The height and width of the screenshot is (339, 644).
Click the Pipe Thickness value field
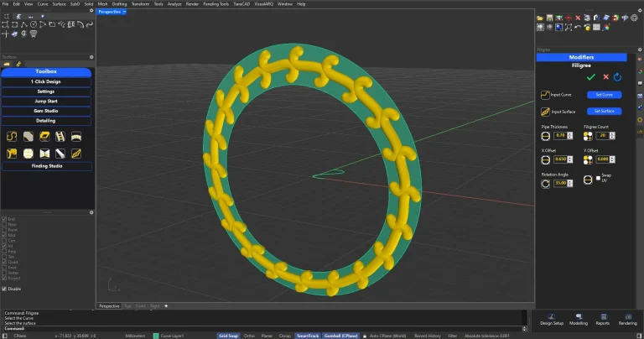click(560, 136)
